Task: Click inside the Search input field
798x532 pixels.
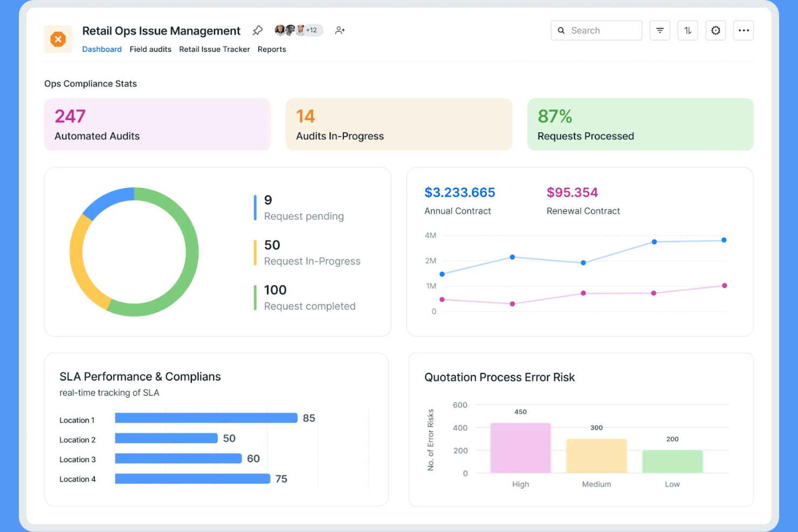Action: point(598,30)
